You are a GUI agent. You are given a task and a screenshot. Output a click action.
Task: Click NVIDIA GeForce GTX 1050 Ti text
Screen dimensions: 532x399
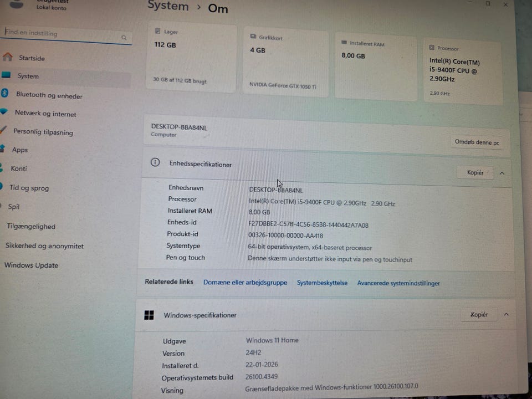283,85
